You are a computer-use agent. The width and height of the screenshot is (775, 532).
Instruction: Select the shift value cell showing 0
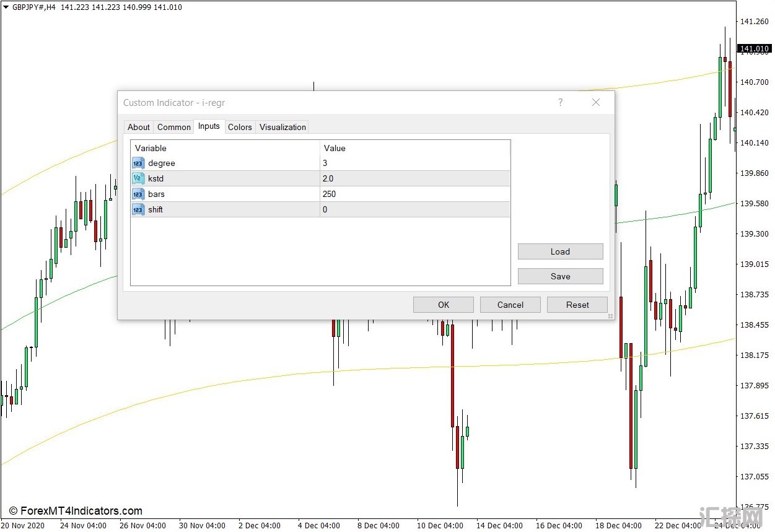click(x=414, y=210)
